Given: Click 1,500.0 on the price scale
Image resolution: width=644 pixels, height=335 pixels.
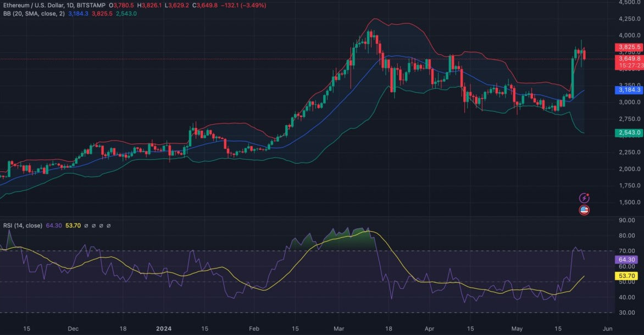Looking at the screenshot, I should (x=630, y=203).
